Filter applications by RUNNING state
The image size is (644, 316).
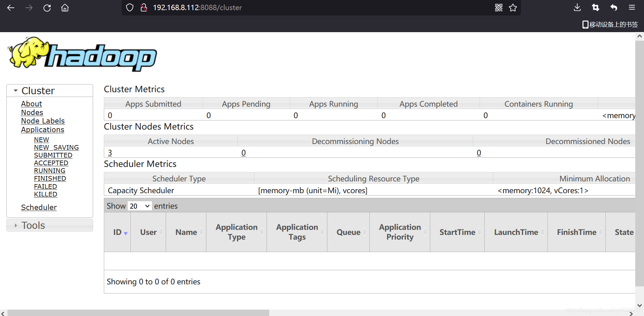(x=50, y=171)
